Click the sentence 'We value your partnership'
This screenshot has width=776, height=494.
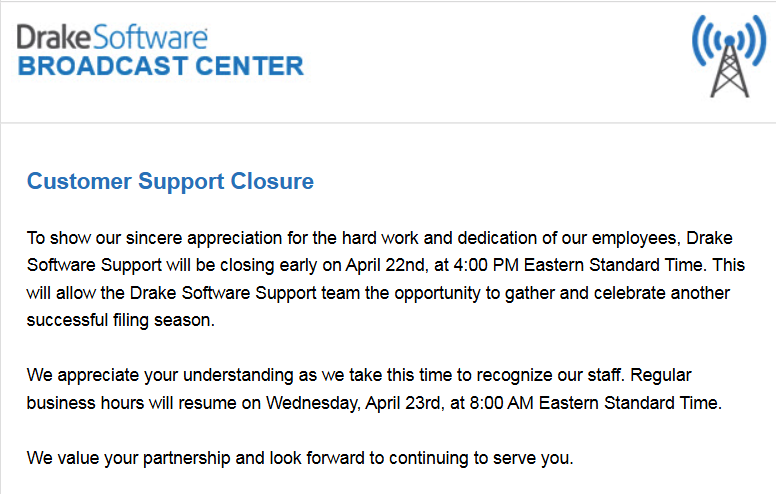click(x=300, y=458)
